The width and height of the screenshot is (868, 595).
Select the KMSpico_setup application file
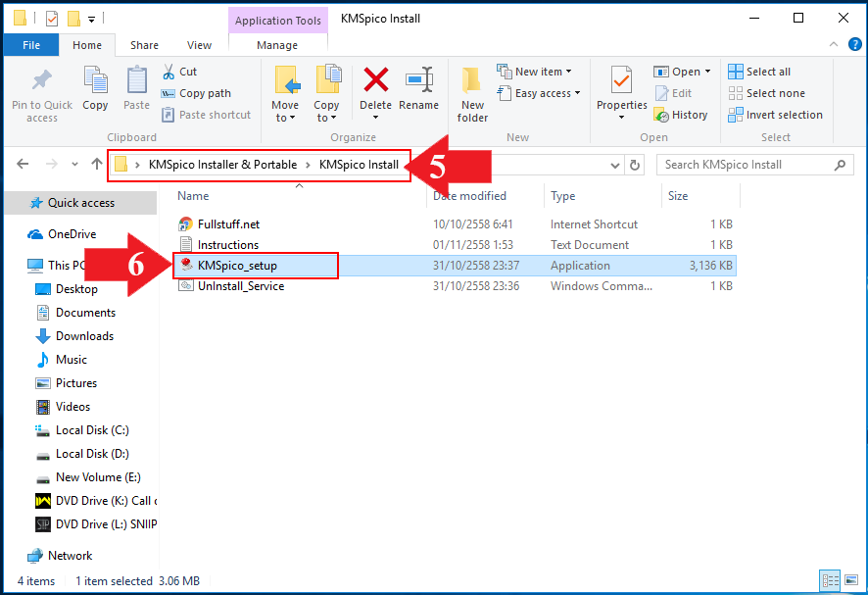pos(454,266)
